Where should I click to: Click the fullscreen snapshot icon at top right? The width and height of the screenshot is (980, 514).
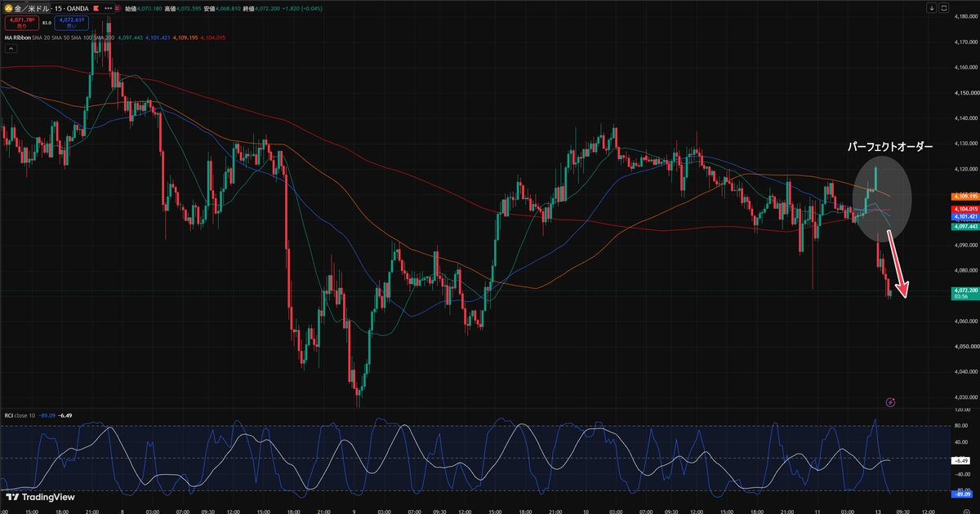pos(944,7)
